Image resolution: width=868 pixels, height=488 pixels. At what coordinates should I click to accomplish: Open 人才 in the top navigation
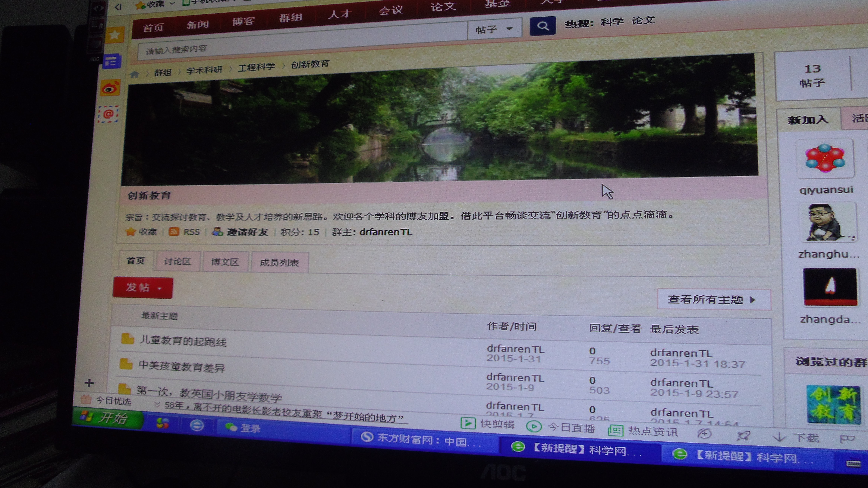coord(340,14)
